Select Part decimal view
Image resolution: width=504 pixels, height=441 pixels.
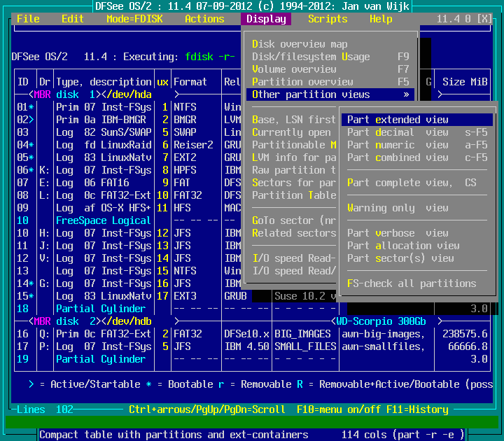(x=398, y=132)
